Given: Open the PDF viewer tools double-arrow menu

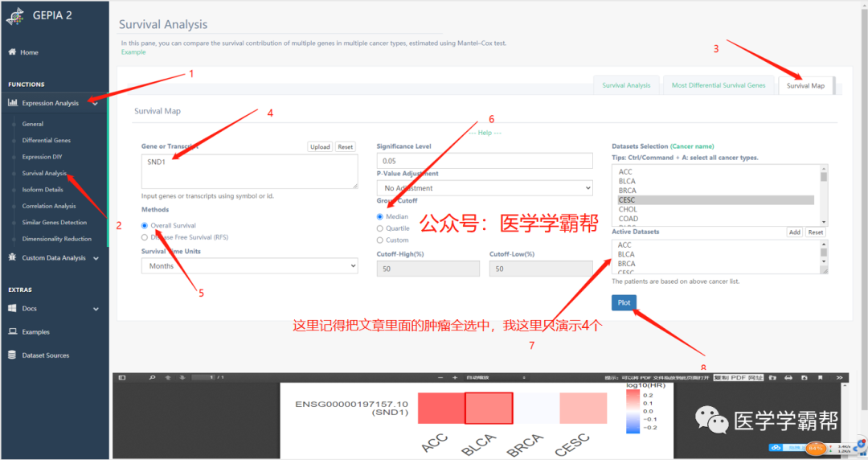Looking at the screenshot, I should click(x=839, y=377).
